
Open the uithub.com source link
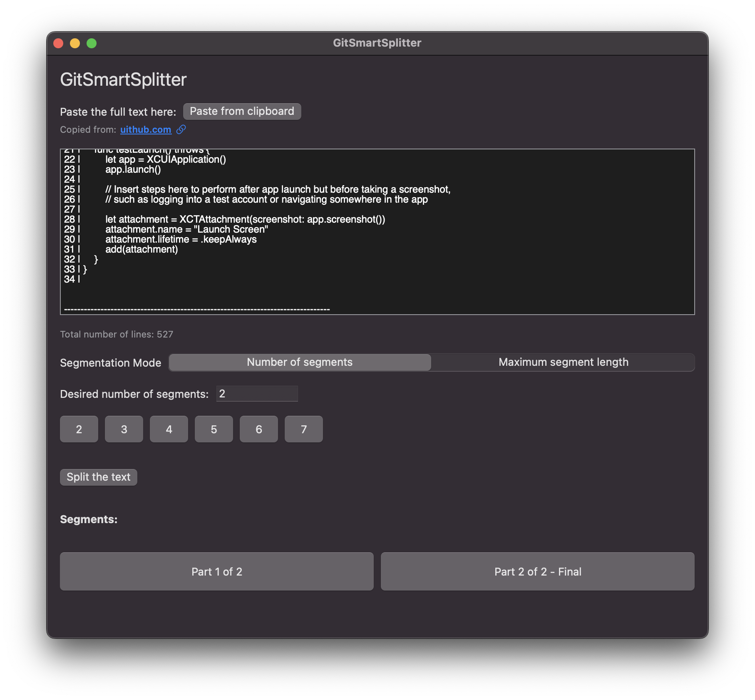click(146, 129)
